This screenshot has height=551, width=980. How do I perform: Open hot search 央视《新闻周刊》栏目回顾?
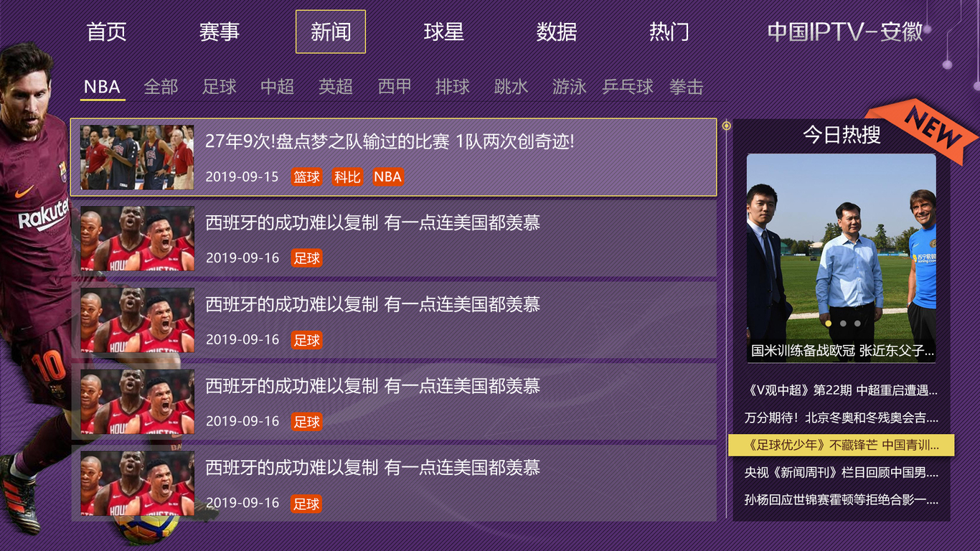(842, 472)
